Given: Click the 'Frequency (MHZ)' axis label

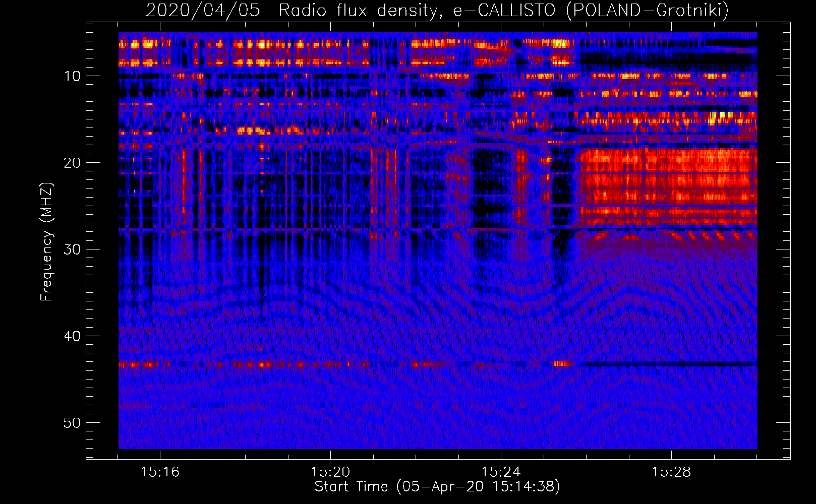Looking at the screenshot, I should click(46, 241).
